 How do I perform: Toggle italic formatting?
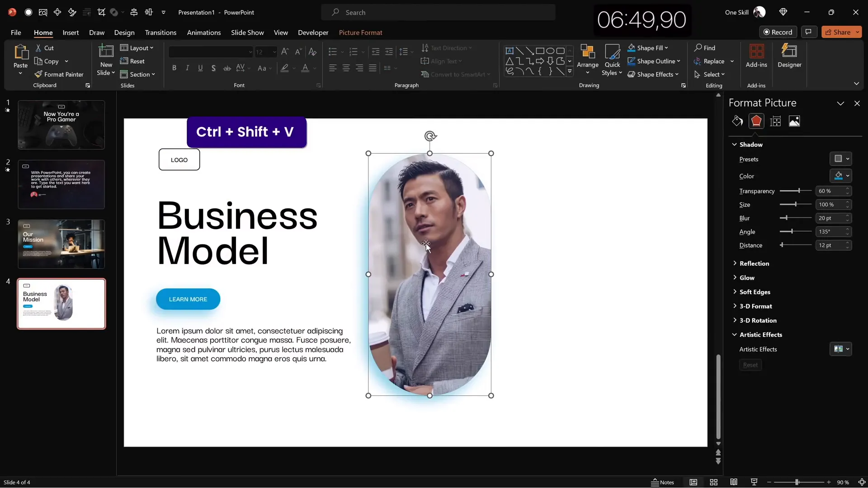pyautogui.click(x=187, y=68)
